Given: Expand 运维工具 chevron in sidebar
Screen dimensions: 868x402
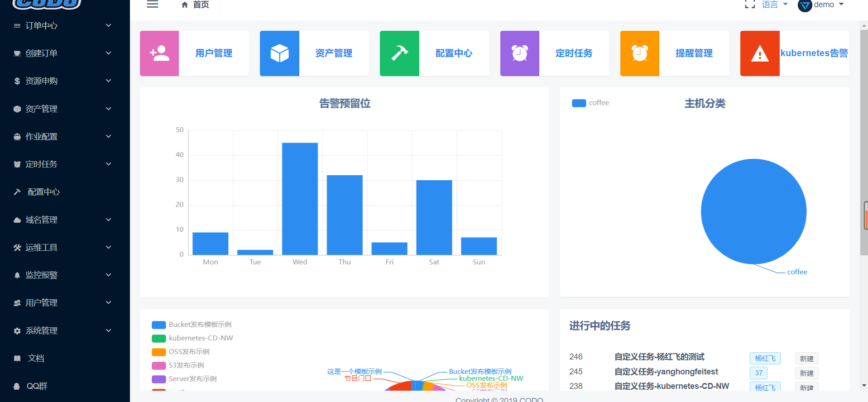Looking at the screenshot, I should 109,248.
